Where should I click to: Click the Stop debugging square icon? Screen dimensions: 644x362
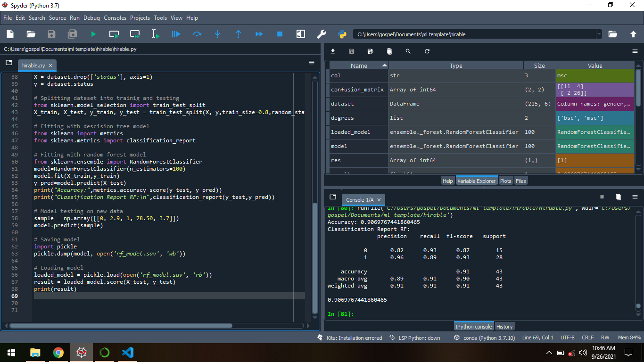(x=280, y=34)
